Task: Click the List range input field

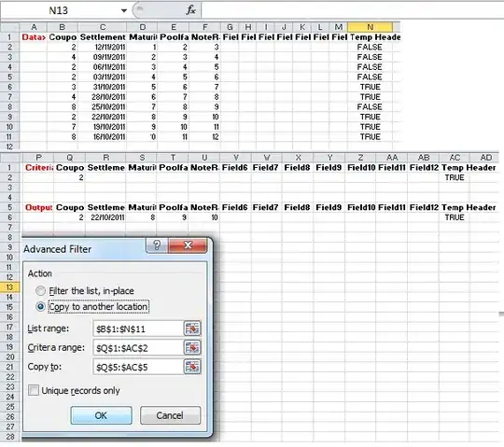Action: pyautogui.click(x=138, y=328)
